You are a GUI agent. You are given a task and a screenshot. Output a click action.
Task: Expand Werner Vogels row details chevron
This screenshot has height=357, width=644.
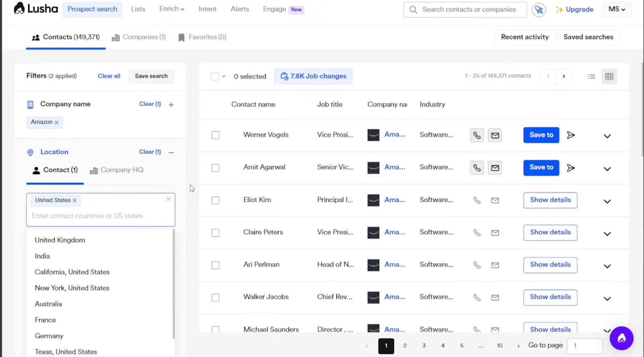pos(607,136)
